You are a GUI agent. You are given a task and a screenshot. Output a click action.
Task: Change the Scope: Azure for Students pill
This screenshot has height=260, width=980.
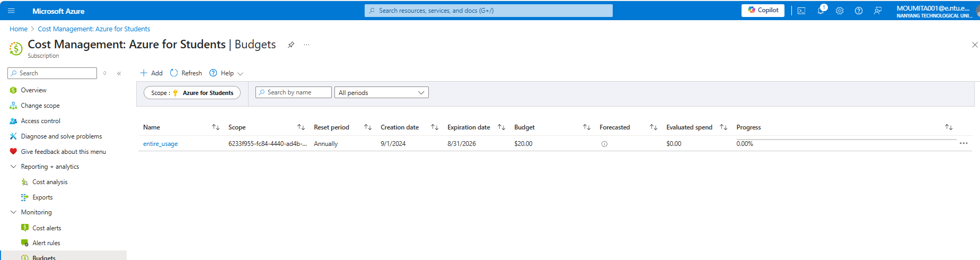pyautogui.click(x=192, y=93)
